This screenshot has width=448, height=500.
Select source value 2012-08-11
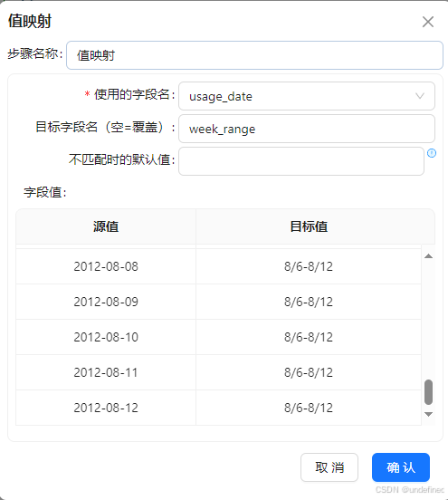point(106,372)
